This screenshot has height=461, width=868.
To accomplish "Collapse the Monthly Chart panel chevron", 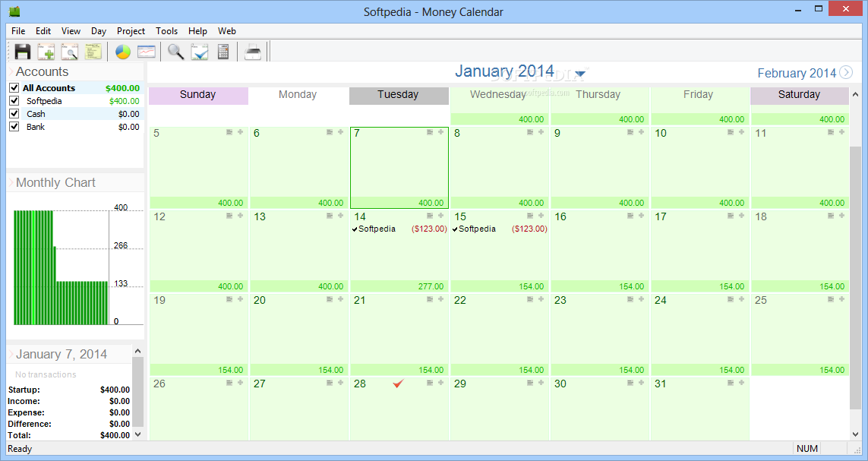I will 11,182.
